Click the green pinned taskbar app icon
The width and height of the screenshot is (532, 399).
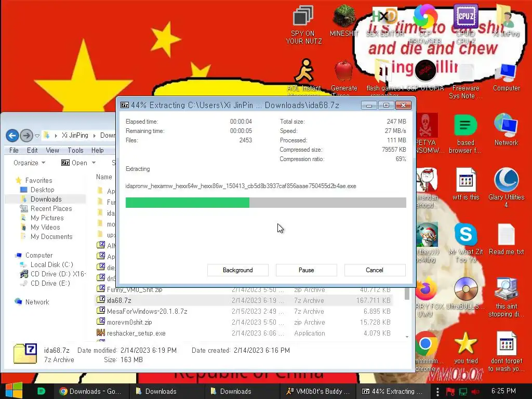click(x=41, y=391)
